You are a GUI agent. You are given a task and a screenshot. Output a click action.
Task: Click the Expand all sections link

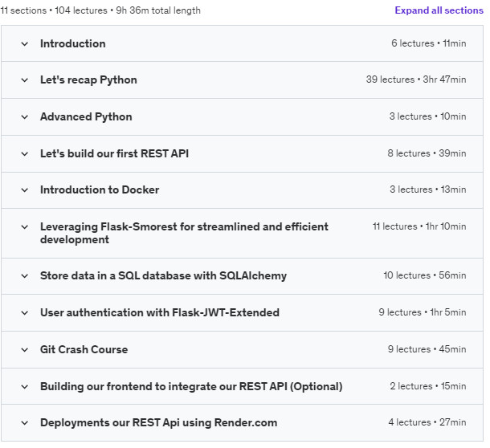coord(439,10)
